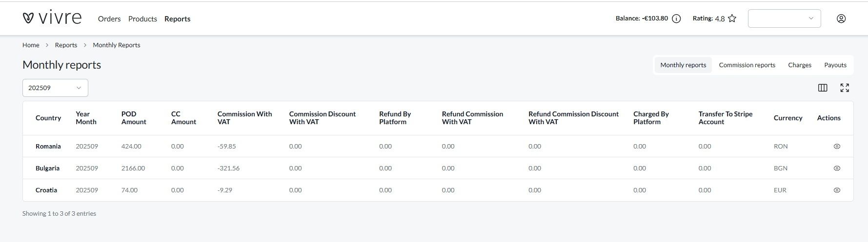Open the Reports menu
The image size is (868, 242).
177,19
